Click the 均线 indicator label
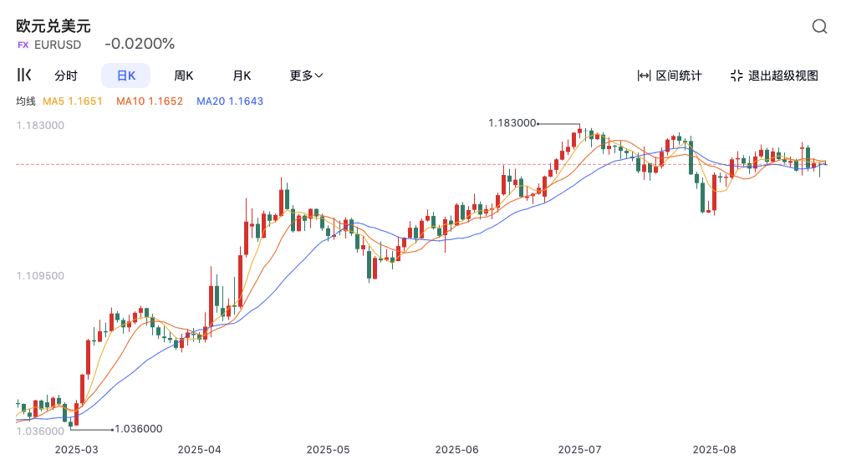Viewport: 843px width, 469px height. [x=26, y=101]
